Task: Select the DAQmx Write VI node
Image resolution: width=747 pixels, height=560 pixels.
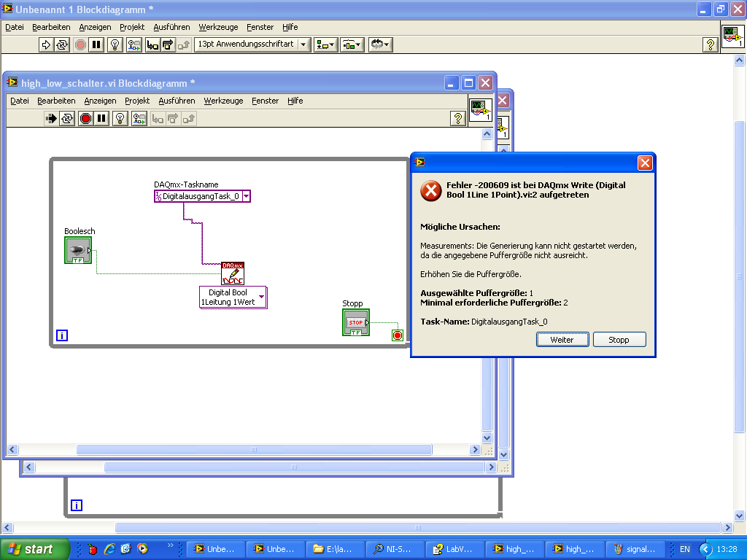Action: point(233,273)
